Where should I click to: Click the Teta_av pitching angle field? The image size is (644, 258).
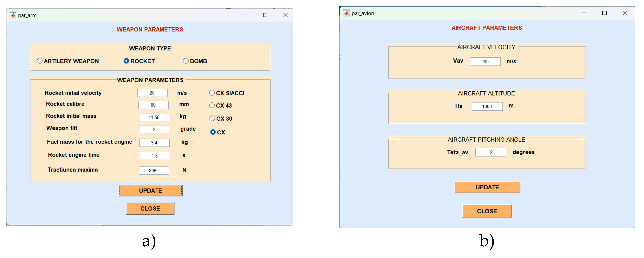[x=491, y=152]
